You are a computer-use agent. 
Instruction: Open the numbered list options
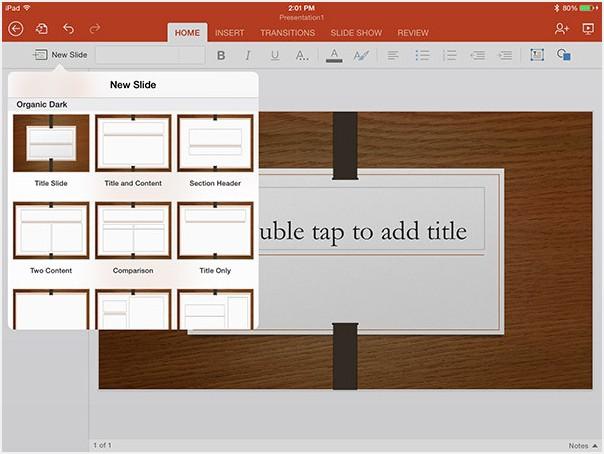pyautogui.click(x=450, y=56)
